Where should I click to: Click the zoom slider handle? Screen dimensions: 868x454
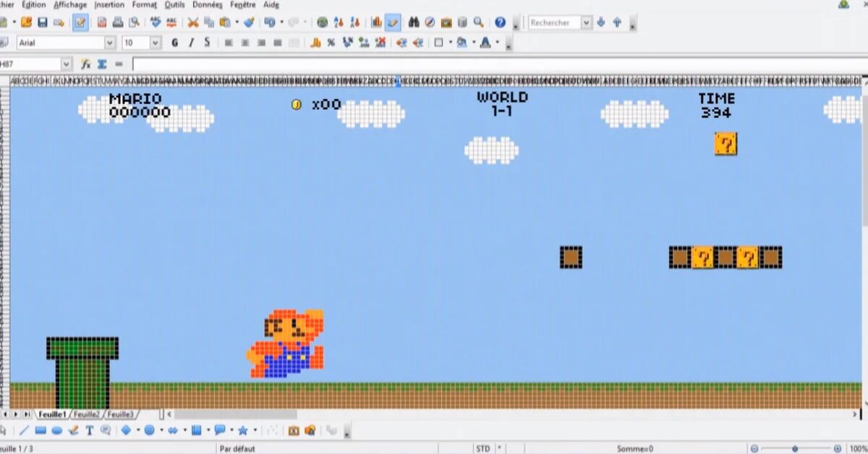[x=795, y=448]
